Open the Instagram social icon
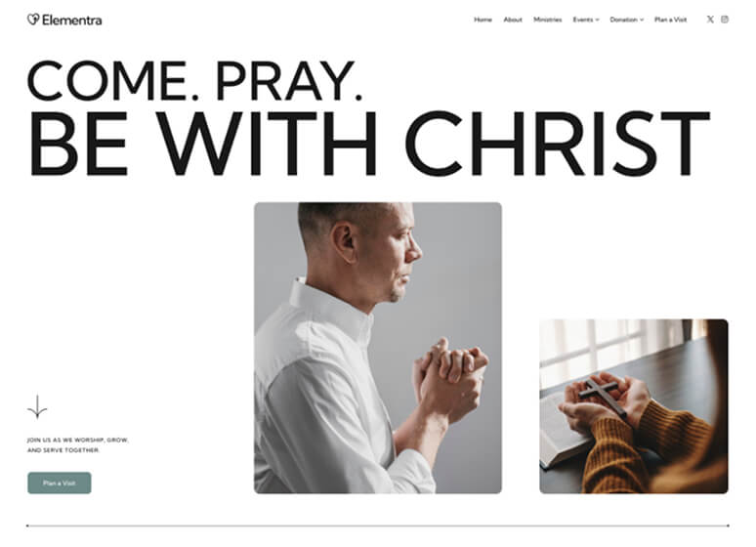 click(x=725, y=20)
